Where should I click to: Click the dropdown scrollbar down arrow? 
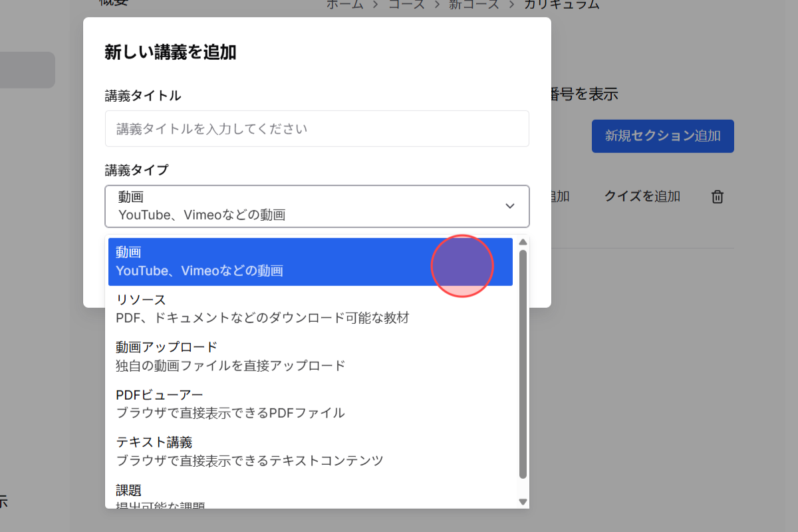(523, 501)
